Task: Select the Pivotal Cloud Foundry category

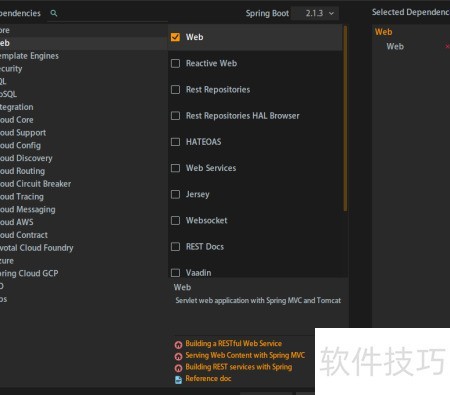Action: click(x=37, y=248)
